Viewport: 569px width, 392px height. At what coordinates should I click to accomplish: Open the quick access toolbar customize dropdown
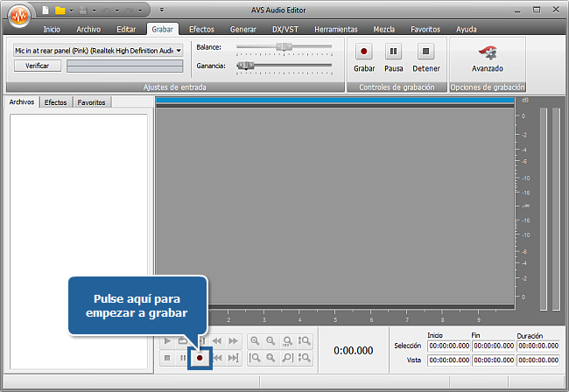coord(162,10)
